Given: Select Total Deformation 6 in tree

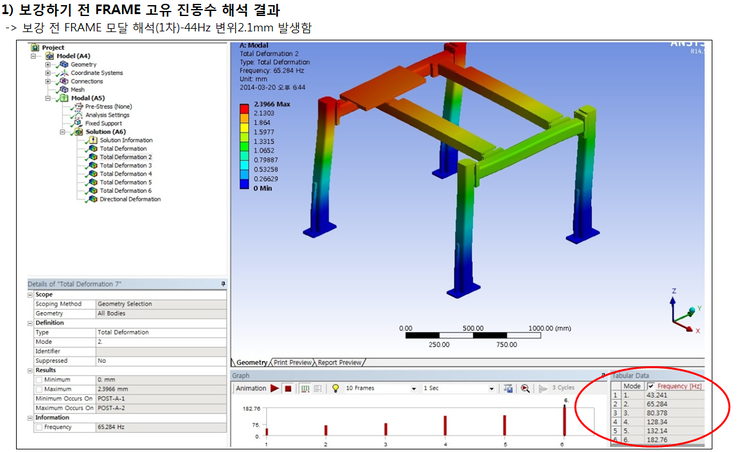Looking at the screenshot, I should click(126, 191).
